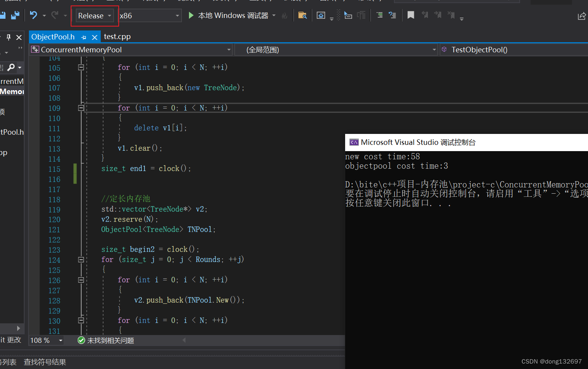Click the 未找到相关问题 status indicator
Screen dimensions: 588x369
tap(106, 340)
